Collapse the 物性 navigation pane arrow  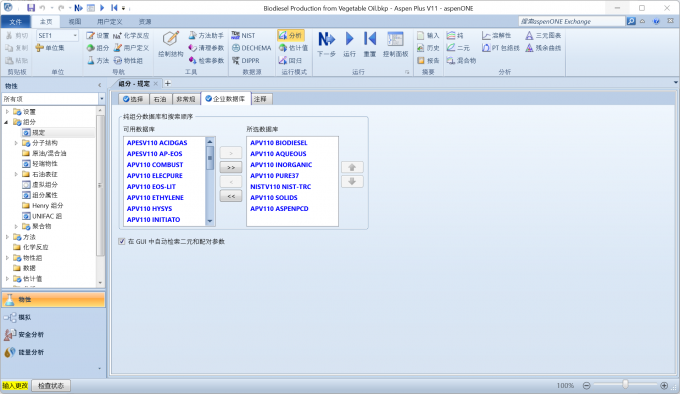(99, 85)
